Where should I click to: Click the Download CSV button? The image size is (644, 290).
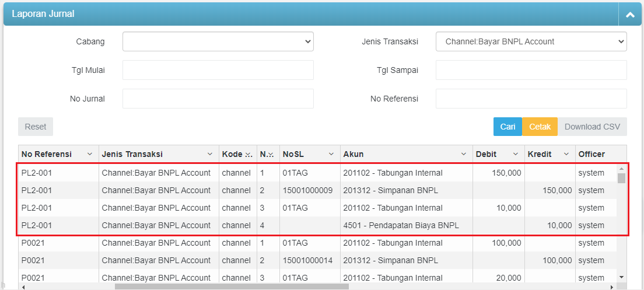click(x=592, y=127)
